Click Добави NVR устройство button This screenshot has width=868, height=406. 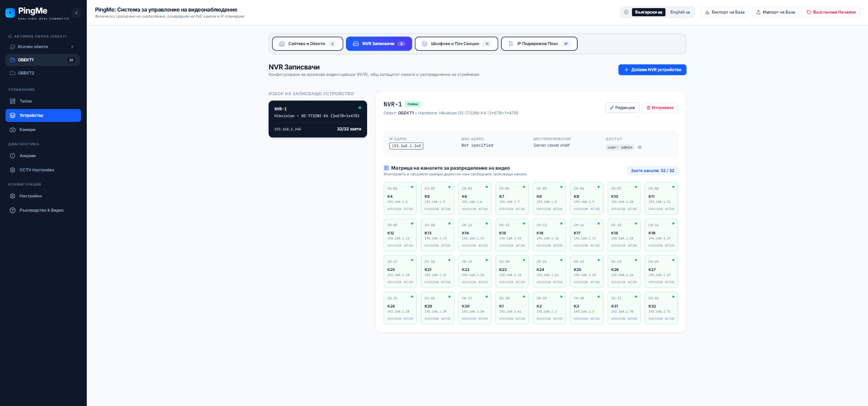tap(652, 70)
